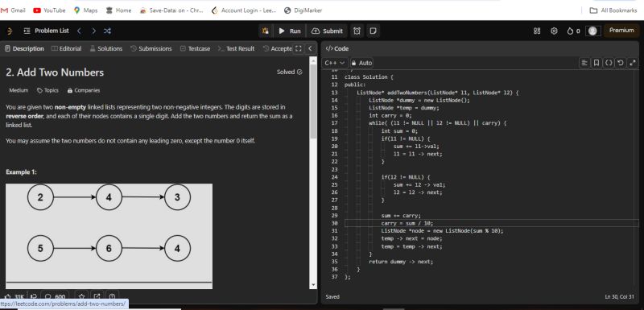The image size is (644, 310).
Task: Expand the Topics tag
Action: pyautogui.click(x=47, y=90)
